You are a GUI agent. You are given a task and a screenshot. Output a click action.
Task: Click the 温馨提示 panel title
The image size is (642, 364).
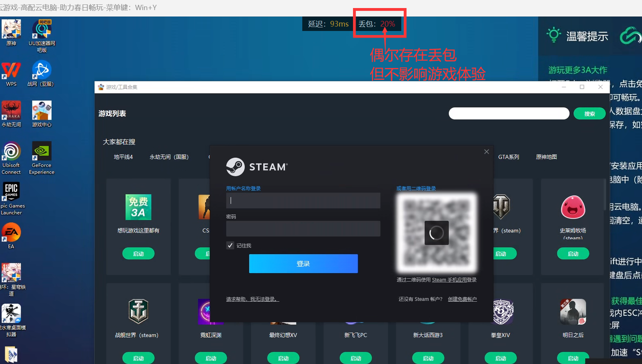587,36
